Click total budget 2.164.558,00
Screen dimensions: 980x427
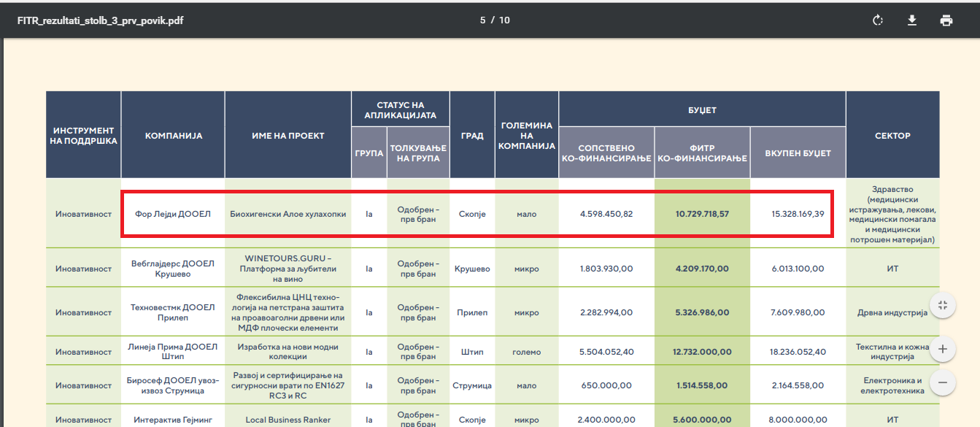(798, 385)
